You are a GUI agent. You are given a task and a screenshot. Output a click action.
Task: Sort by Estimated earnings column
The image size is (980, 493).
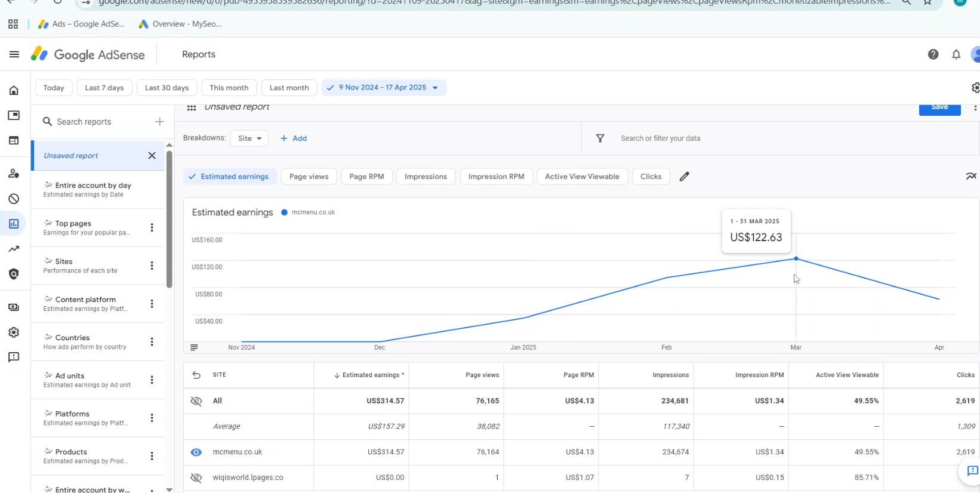click(369, 375)
